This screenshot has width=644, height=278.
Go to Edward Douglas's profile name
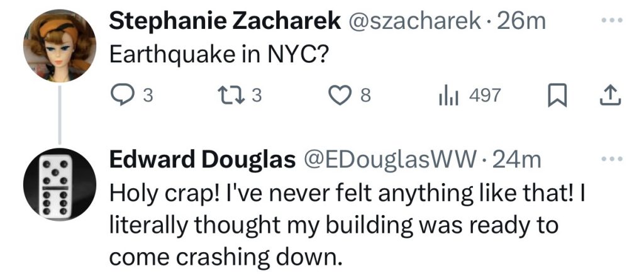click(203, 160)
